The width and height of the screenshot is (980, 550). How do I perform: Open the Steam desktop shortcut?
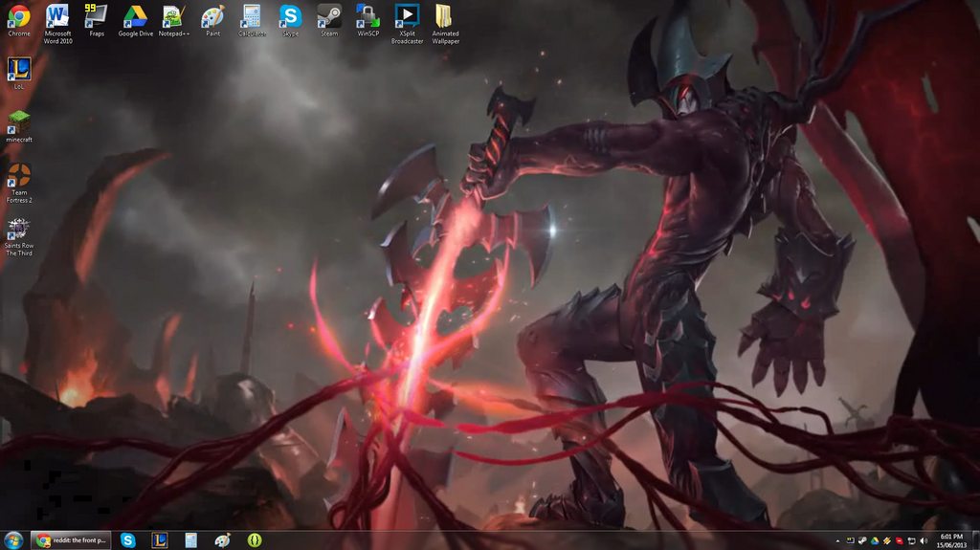[329, 16]
